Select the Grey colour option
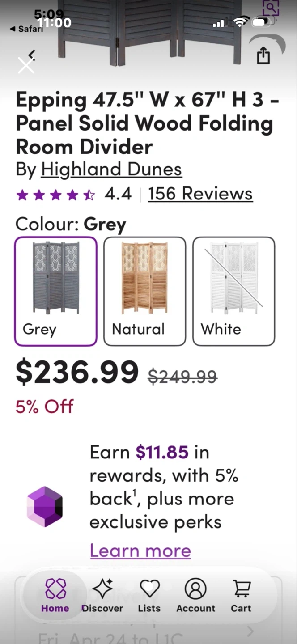 (56, 291)
